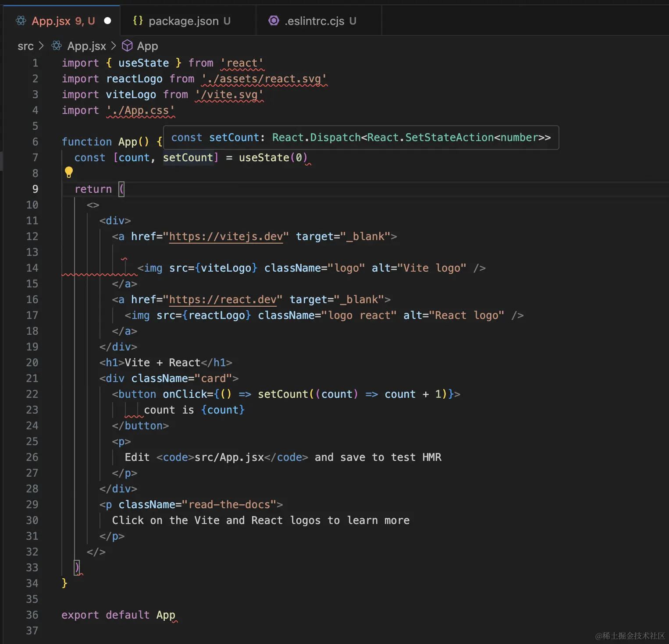Open the lightbulb code actions on line 8
This screenshot has width=669, height=644.
(69, 173)
